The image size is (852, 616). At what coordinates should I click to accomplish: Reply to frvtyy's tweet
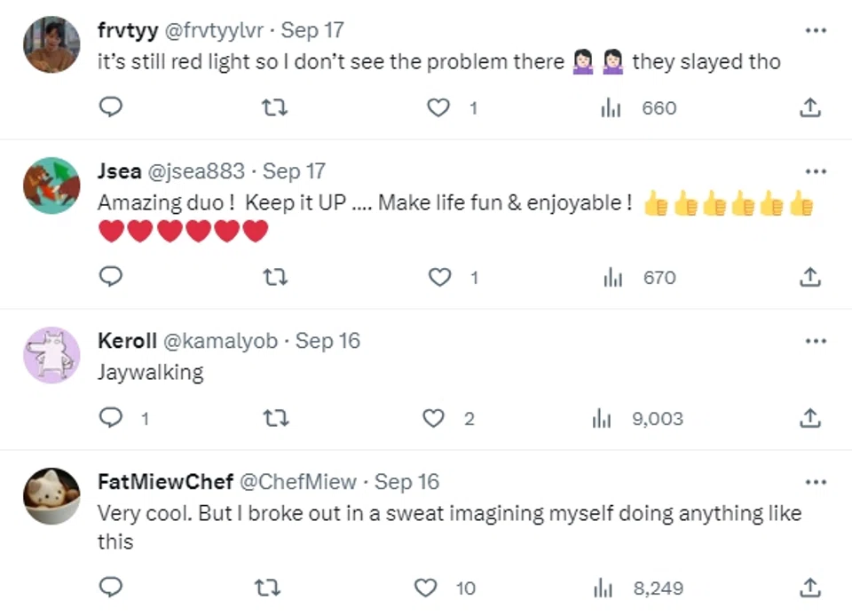coord(109,107)
